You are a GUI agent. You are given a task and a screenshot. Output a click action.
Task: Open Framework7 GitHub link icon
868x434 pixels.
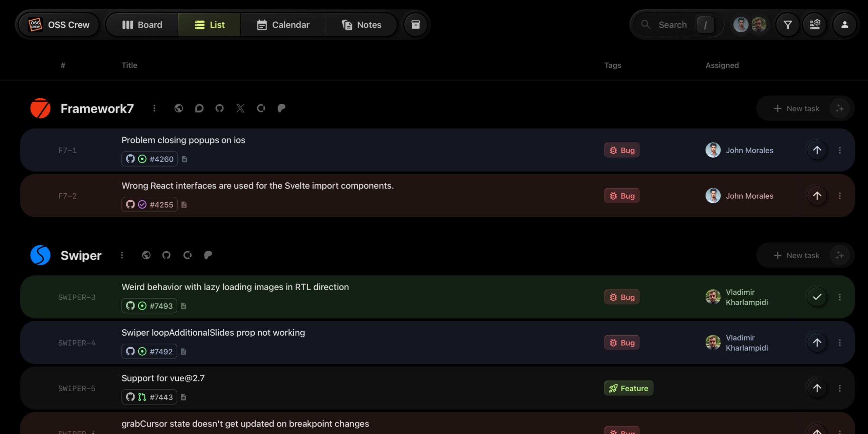pyautogui.click(x=220, y=108)
